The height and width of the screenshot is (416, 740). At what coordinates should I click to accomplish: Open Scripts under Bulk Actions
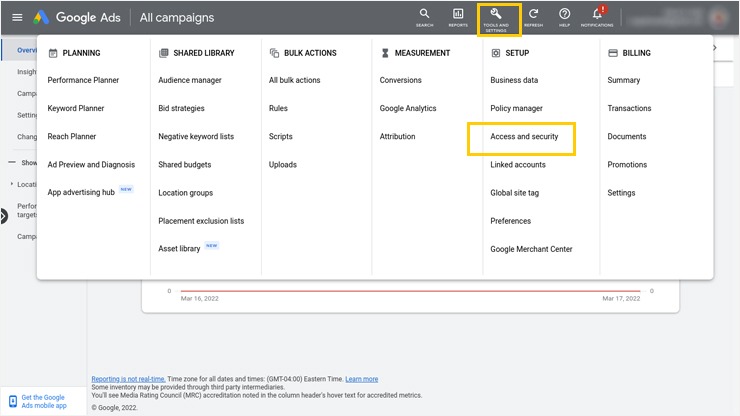point(280,136)
